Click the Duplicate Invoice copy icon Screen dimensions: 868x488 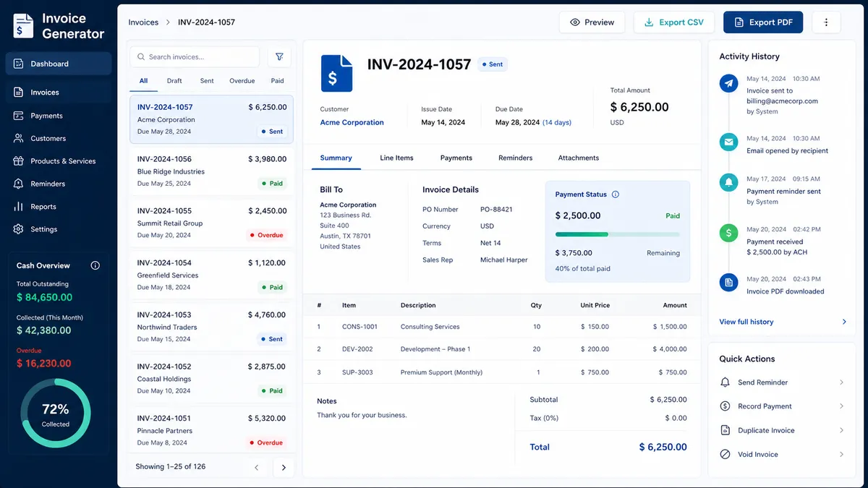tap(726, 430)
